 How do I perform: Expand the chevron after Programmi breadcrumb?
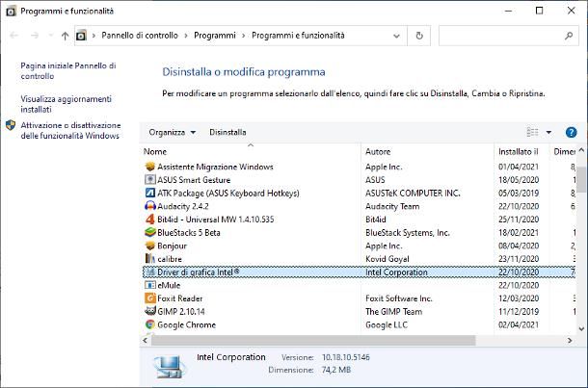(243, 36)
